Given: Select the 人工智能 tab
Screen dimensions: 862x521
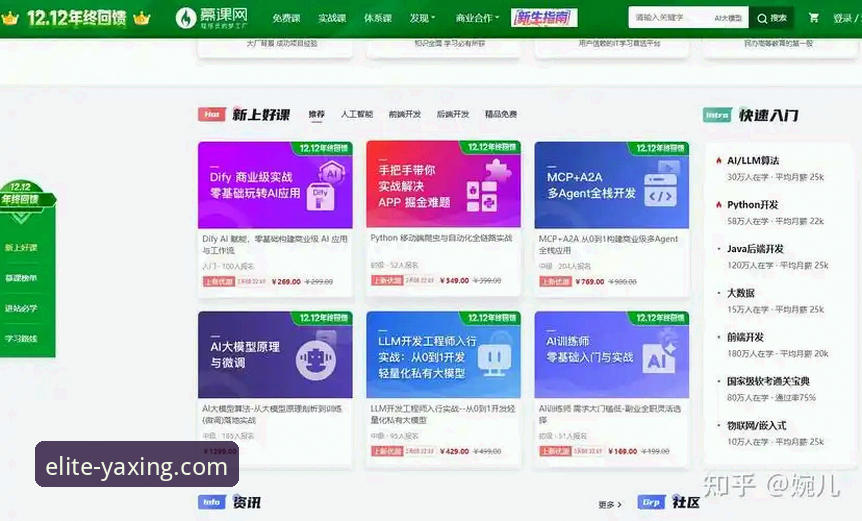Looking at the screenshot, I should 356,114.
